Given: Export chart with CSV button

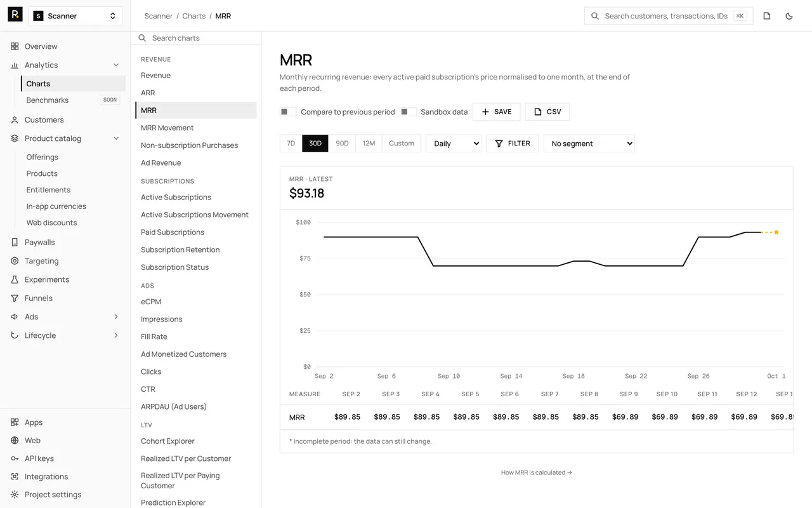Looking at the screenshot, I should click(547, 112).
